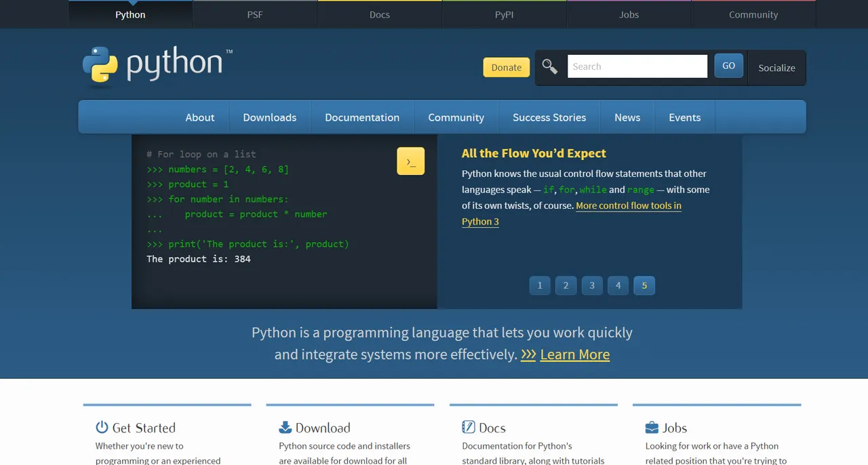Show slide 4 of the carousel
The height and width of the screenshot is (465, 868).
tap(618, 285)
